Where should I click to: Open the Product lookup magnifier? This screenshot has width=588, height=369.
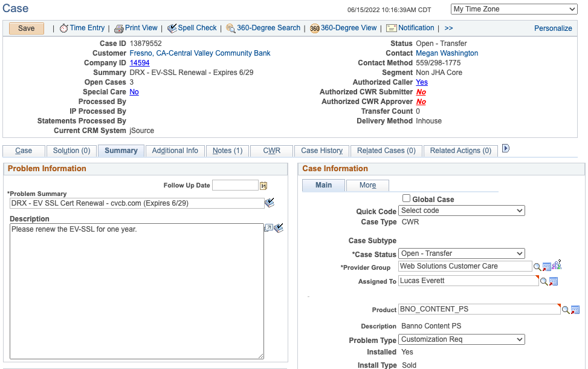point(566,310)
